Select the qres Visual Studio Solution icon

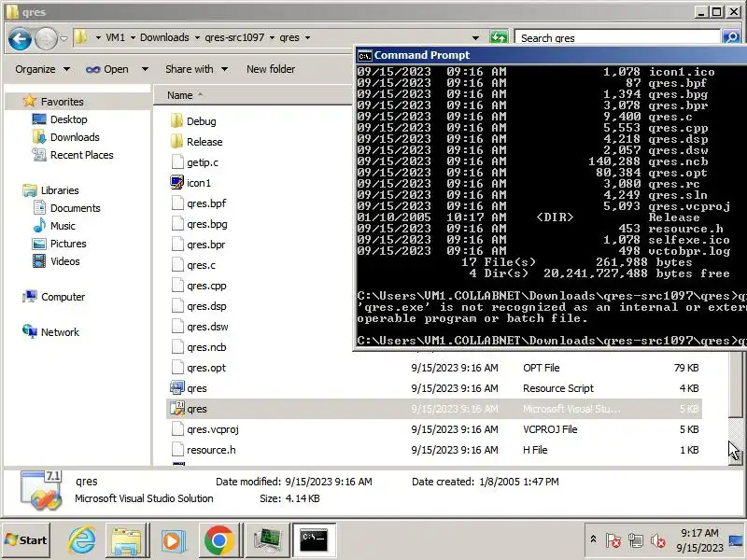click(x=177, y=409)
